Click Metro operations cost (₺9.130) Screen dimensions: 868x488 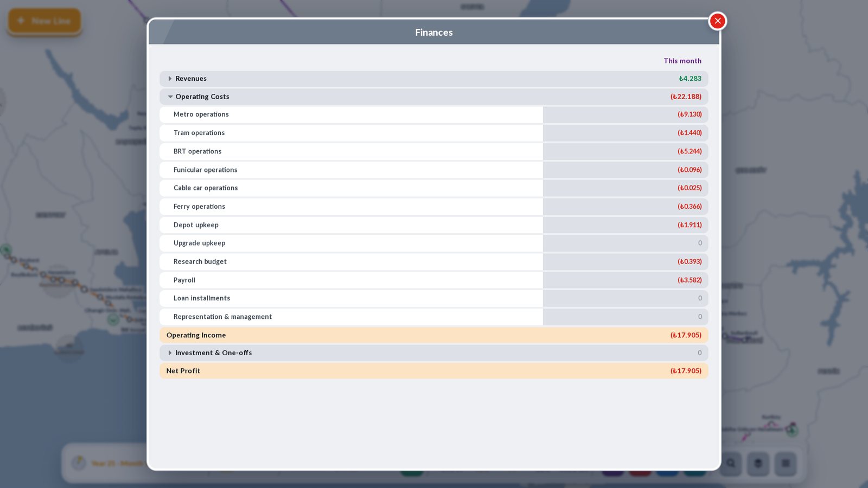[x=690, y=114]
